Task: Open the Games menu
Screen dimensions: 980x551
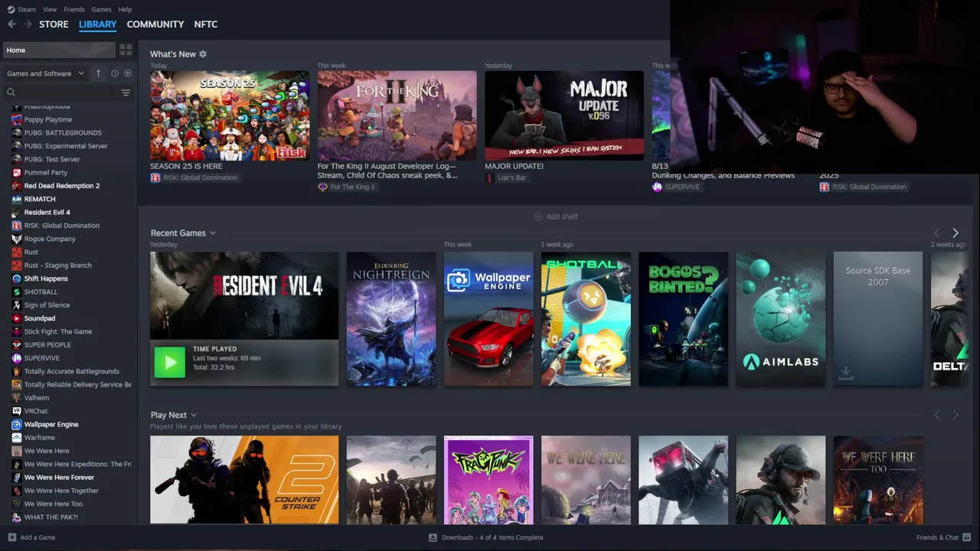Action: [101, 9]
